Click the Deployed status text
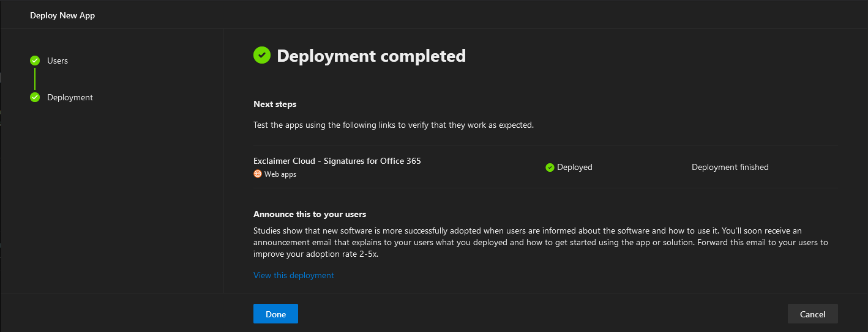 [574, 167]
